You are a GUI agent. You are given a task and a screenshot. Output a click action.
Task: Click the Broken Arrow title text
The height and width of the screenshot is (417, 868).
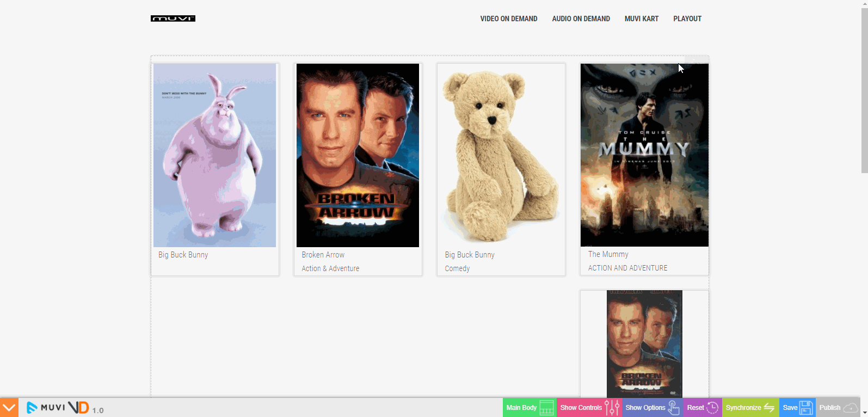[323, 255]
